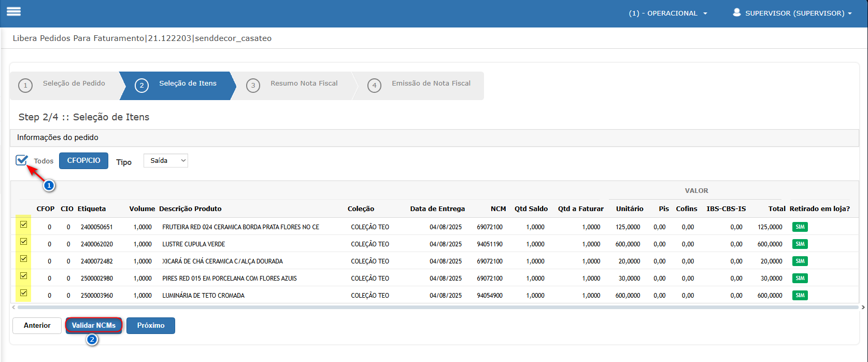Viewport: 868px width, 362px height.
Task: Click SIM badge for LUSTRE CUPULA VERDE
Action: [x=800, y=244]
